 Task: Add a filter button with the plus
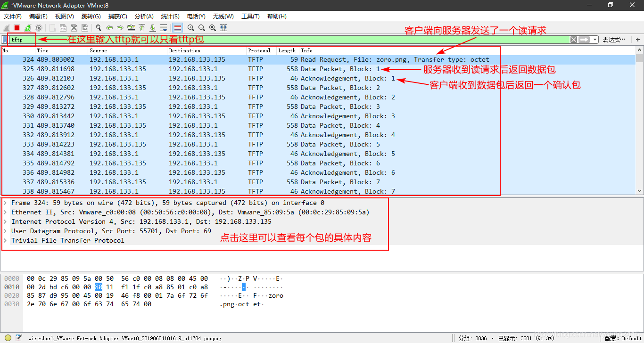click(638, 40)
